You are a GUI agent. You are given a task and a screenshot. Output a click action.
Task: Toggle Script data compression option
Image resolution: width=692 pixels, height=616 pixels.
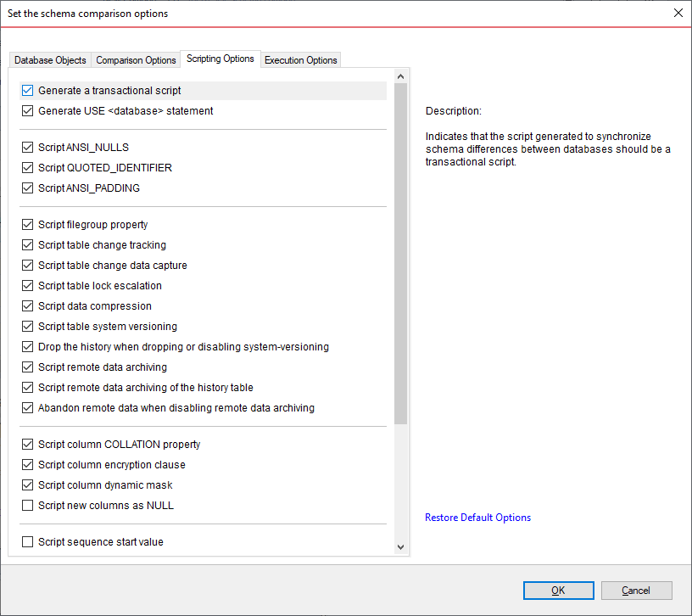(28, 306)
